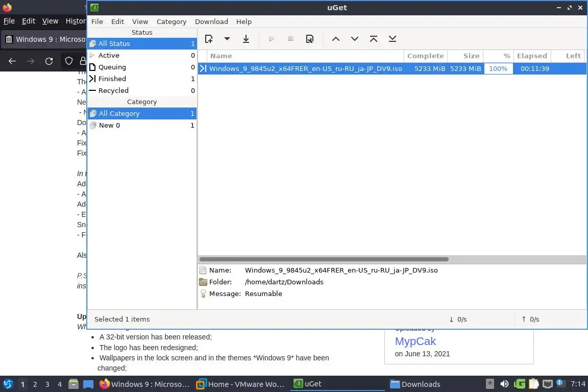Move download to top icon

click(374, 39)
